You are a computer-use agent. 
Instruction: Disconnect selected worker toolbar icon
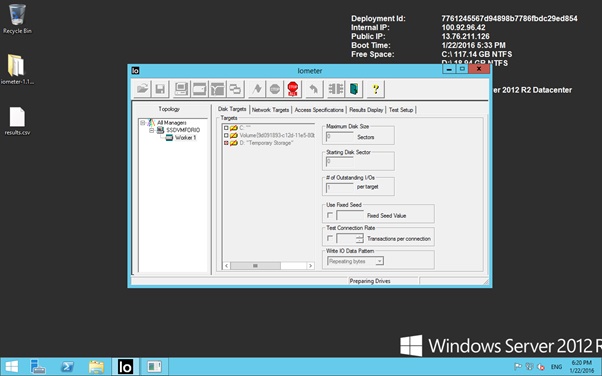336,89
